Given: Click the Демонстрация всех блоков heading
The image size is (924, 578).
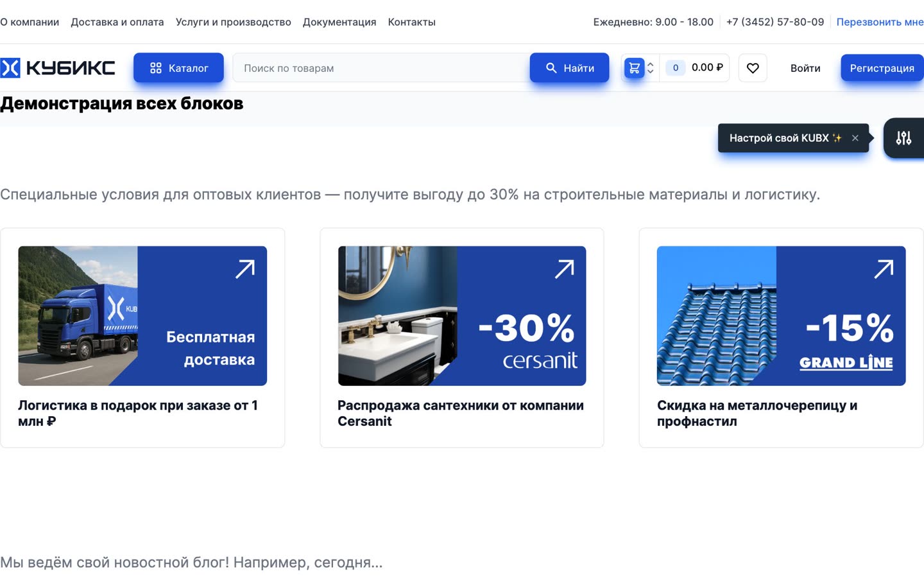Looking at the screenshot, I should coord(122,103).
